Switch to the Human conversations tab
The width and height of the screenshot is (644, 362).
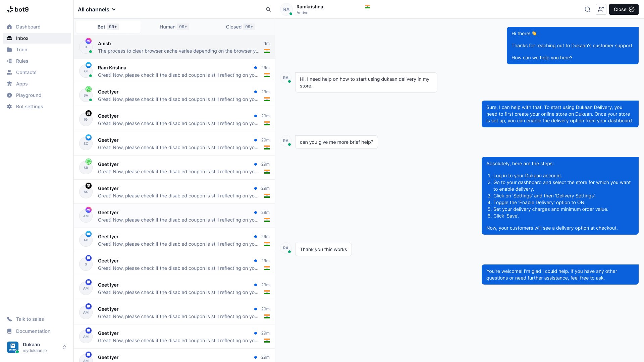coord(173,27)
